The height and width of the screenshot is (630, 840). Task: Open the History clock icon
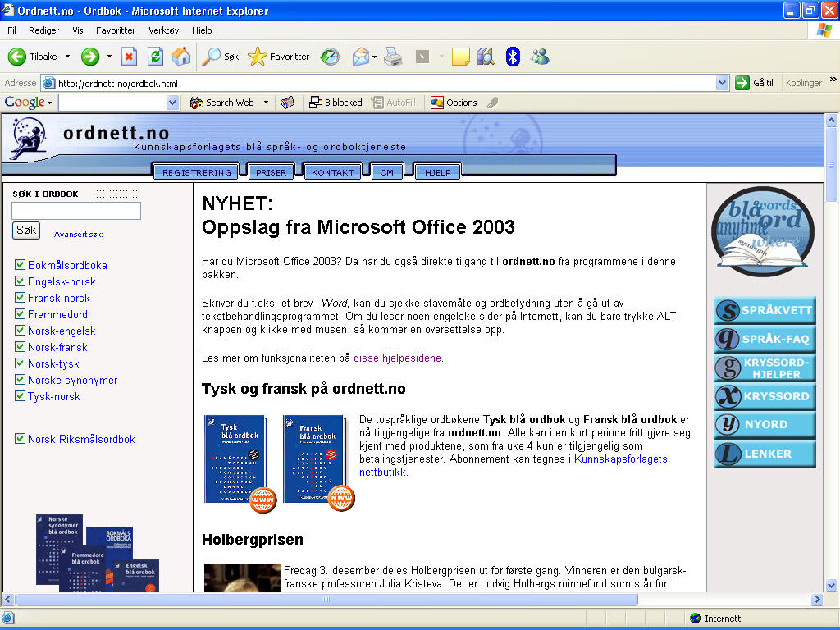point(330,57)
